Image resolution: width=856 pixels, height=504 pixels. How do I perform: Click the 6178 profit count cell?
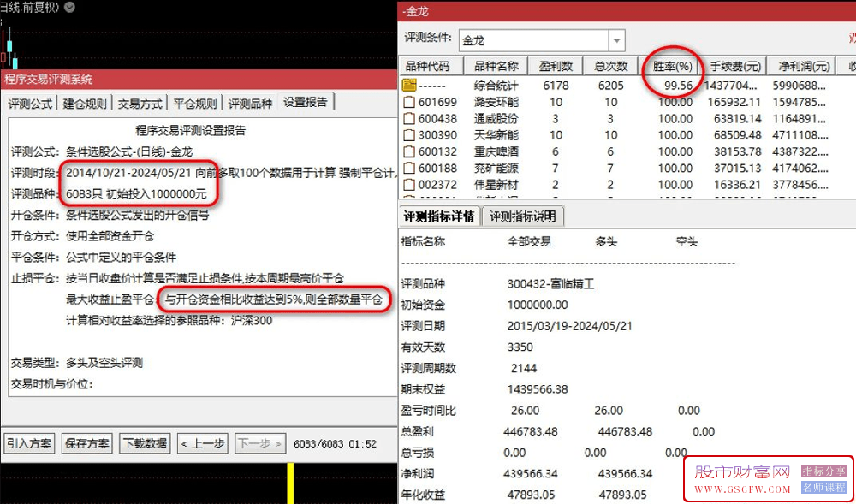(x=556, y=86)
